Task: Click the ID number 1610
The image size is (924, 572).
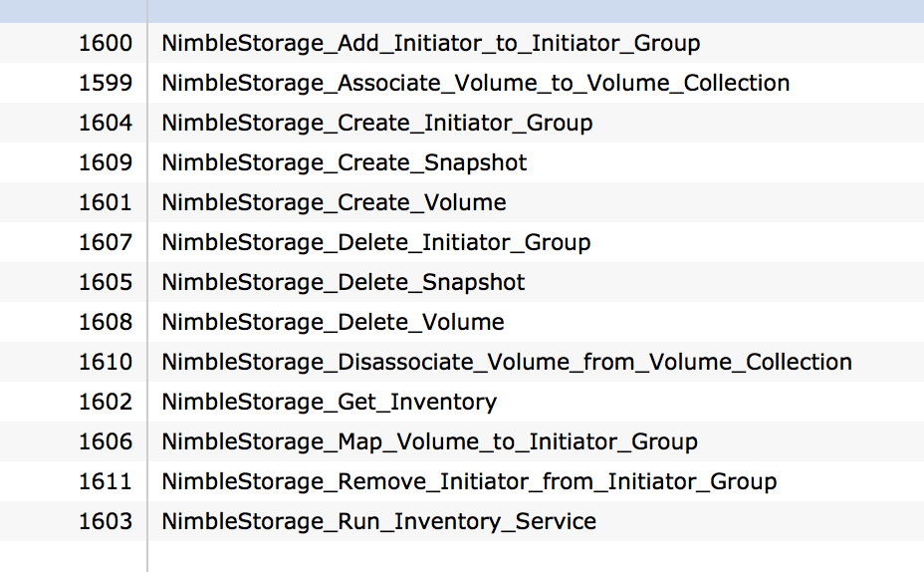Action: (x=106, y=362)
